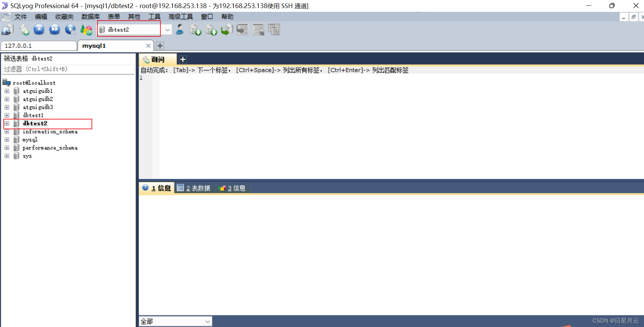644x327 pixels.
Task: Click the atguigudb1 database icon
Action: click(17, 91)
